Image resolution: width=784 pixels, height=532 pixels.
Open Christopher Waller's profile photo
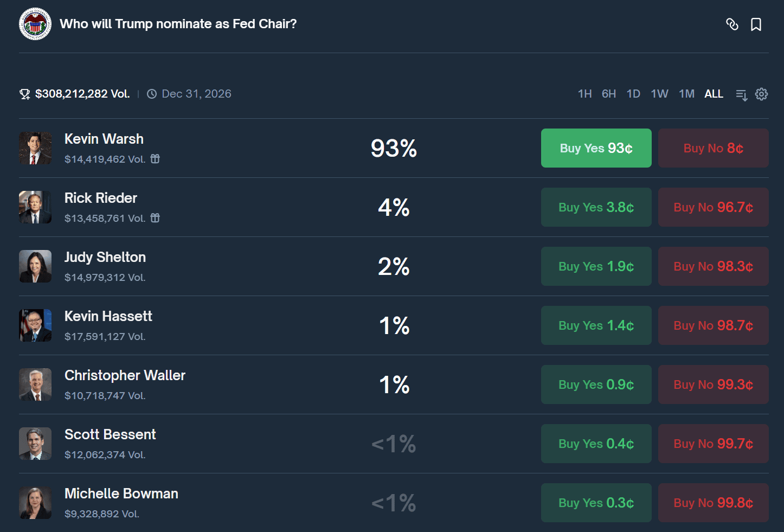click(35, 384)
